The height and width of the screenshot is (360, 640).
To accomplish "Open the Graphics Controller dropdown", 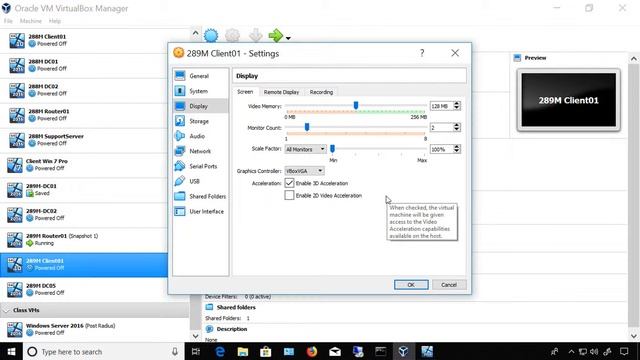I will (x=304, y=171).
